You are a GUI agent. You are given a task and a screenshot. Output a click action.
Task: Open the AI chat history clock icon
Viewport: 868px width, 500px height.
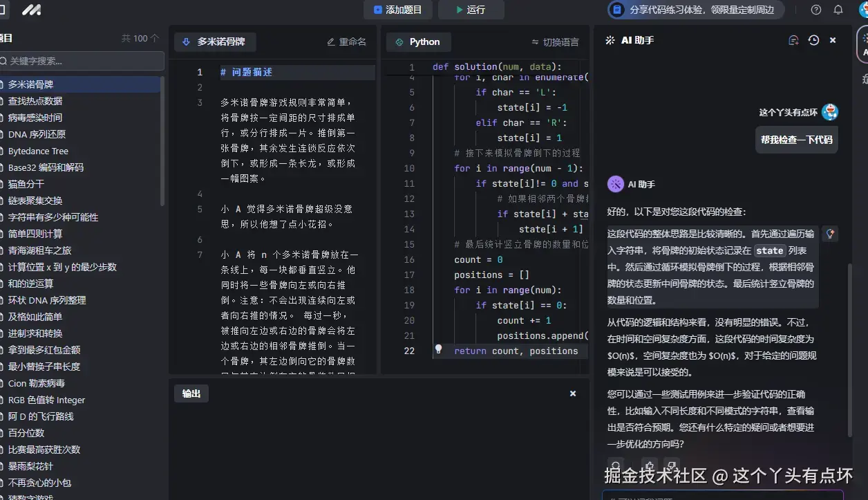point(813,40)
